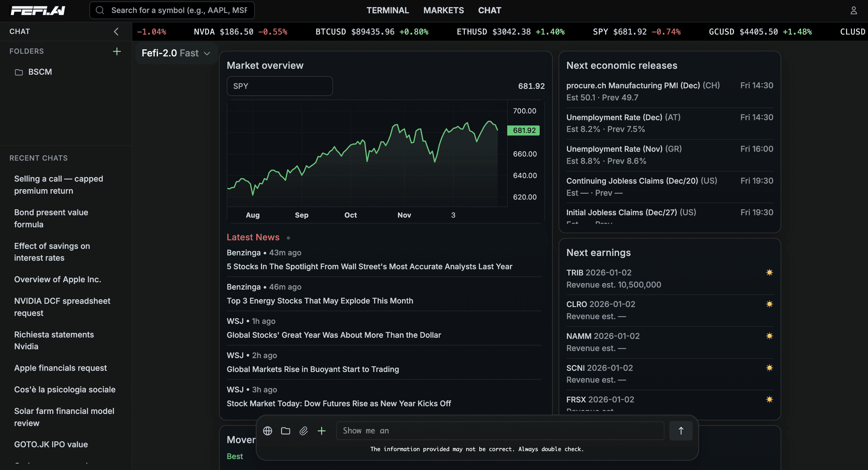Open the MARKETS tab
The width and height of the screenshot is (868, 470).
coord(443,10)
